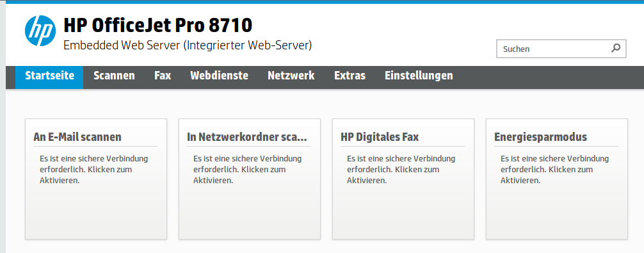This screenshot has height=253, width=644.
Task: Click activation message under HP Digitales Fax
Action: tap(401, 170)
